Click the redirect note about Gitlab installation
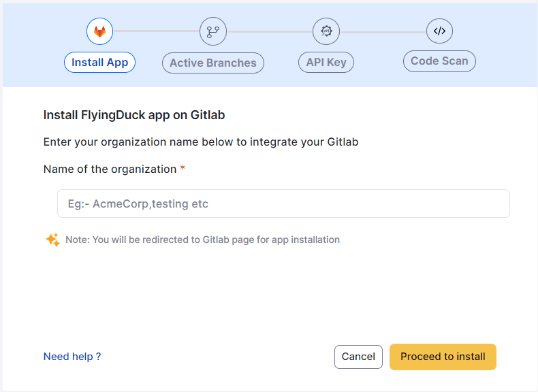The height and width of the screenshot is (392, 538). coord(203,240)
